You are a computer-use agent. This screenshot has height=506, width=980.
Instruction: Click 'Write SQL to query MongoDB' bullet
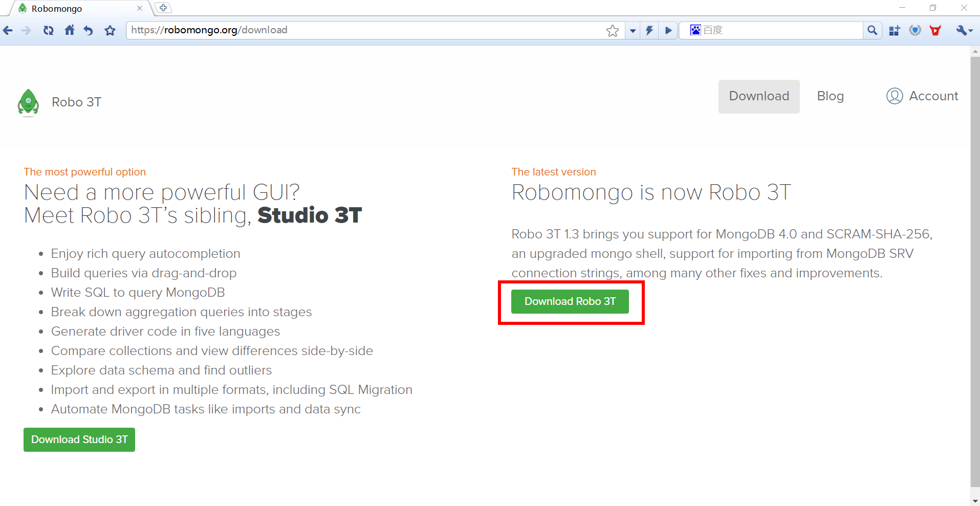pos(138,293)
